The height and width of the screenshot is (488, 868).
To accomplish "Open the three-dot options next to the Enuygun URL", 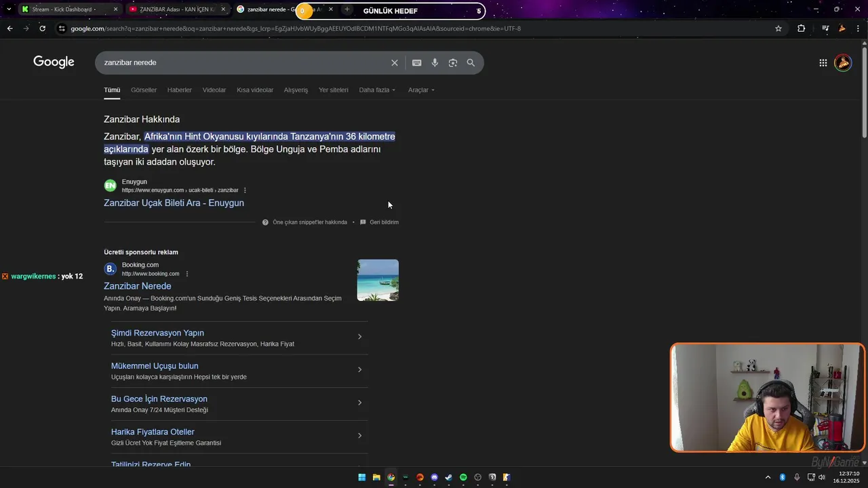I will (x=245, y=190).
